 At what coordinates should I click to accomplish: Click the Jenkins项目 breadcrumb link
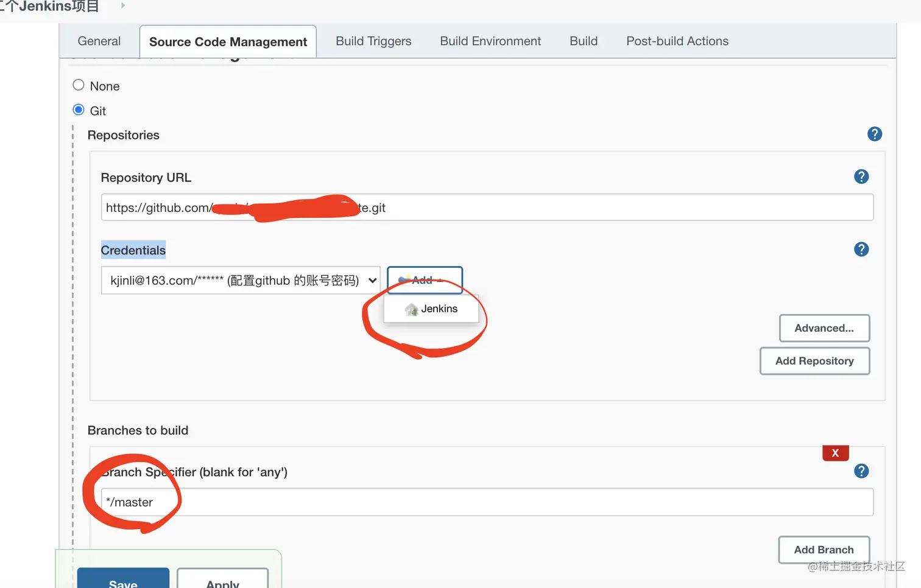(x=49, y=6)
